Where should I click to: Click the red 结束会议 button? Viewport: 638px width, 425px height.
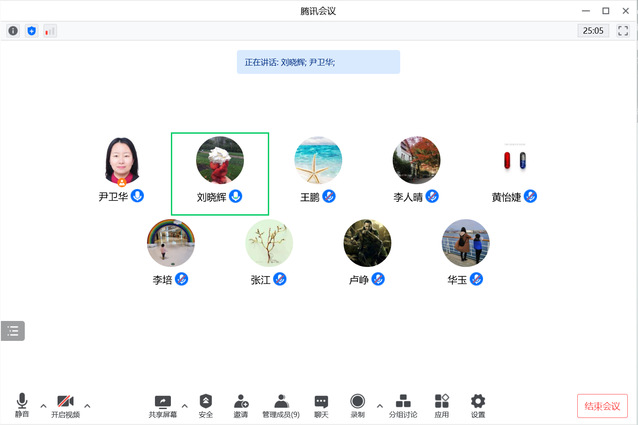pos(602,406)
